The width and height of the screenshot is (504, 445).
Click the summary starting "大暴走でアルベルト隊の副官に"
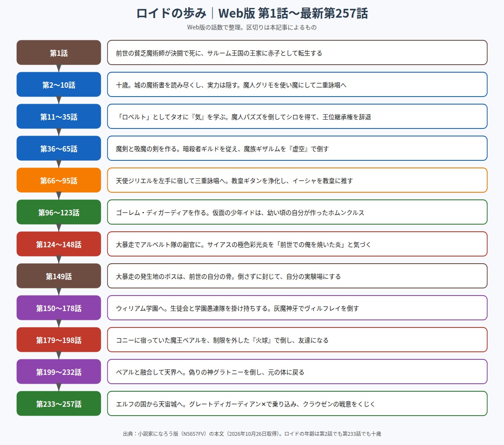(297, 244)
